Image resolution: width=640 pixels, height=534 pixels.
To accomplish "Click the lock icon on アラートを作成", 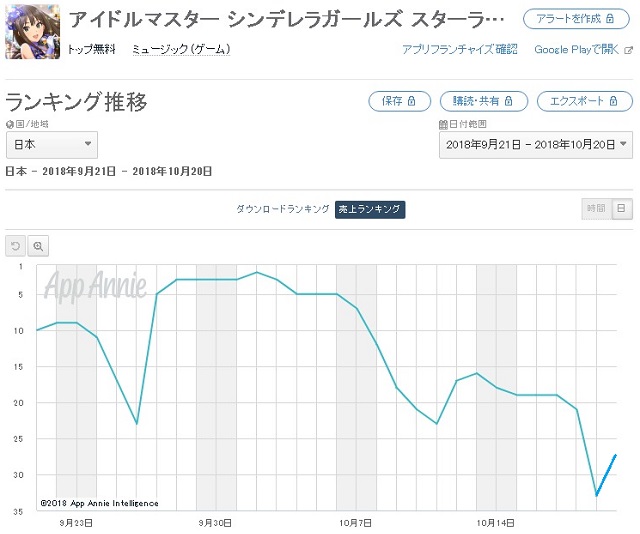I will tap(610, 19).
